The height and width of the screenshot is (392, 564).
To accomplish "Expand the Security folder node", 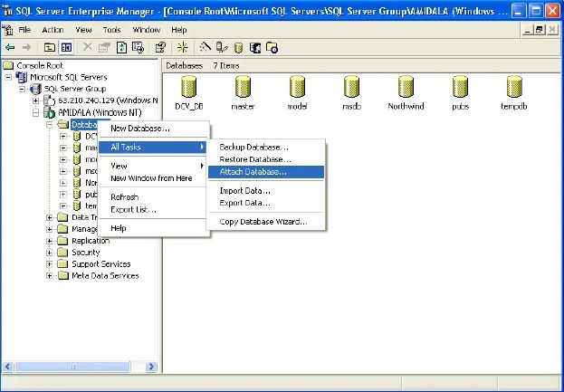I will click(49, 253).
